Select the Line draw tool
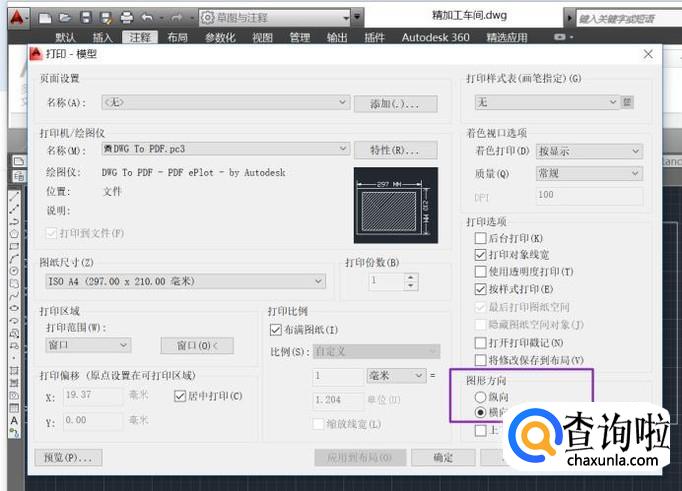The image size is (682, 491). point(14,197)
